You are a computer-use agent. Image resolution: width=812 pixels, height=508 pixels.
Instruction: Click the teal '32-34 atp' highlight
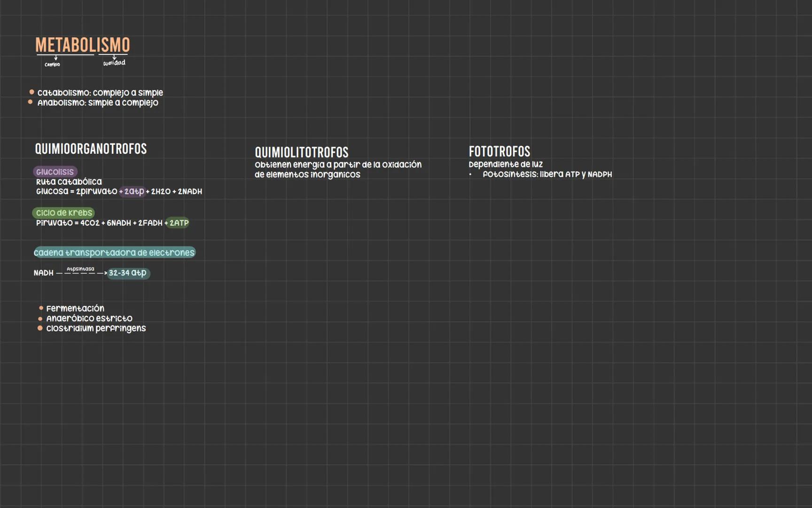pos(128,273)
